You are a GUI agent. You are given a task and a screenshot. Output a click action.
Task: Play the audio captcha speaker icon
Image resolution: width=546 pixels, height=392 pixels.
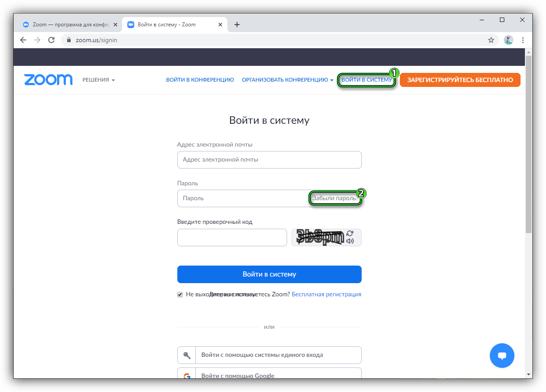click(350, 241)
